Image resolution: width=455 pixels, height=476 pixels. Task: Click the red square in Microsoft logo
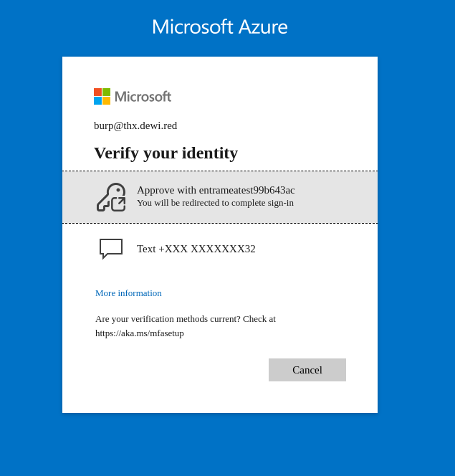pos(97,92)
